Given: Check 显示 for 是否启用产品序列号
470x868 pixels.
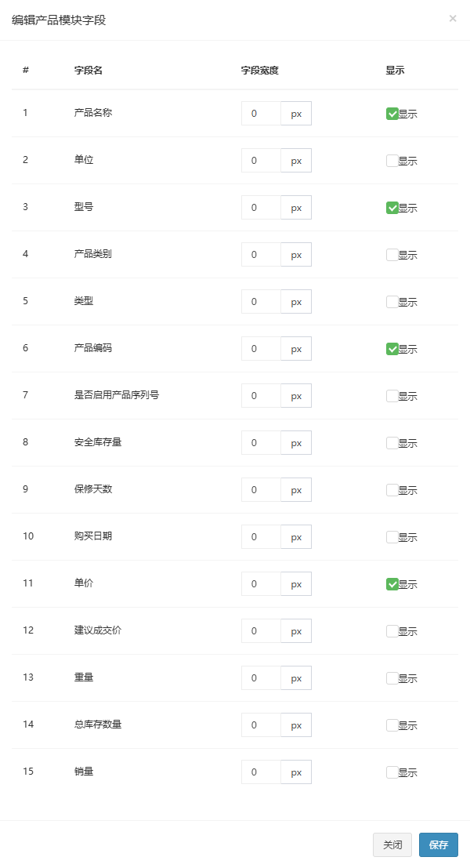Looking at the screenshot, I should [392, 396].
